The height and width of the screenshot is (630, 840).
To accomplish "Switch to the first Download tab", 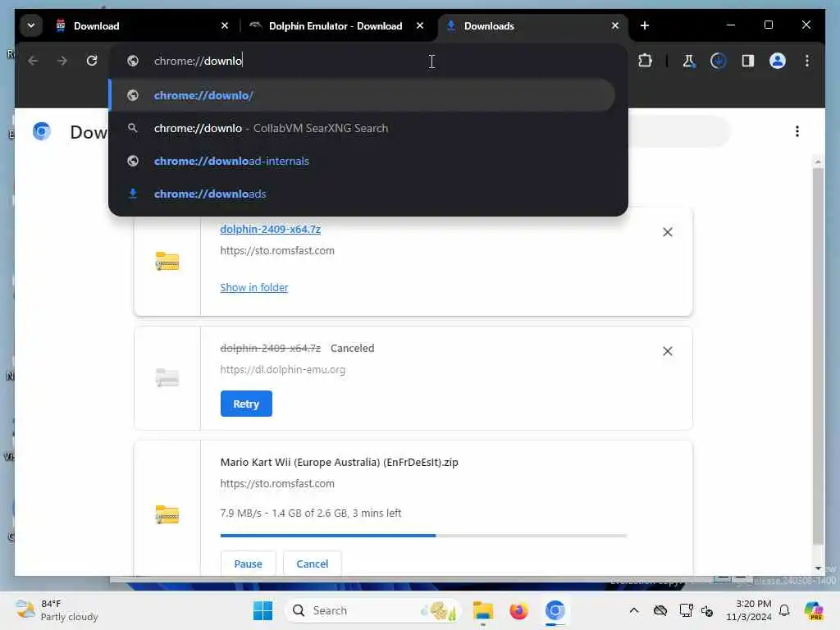I will (143, 25).
